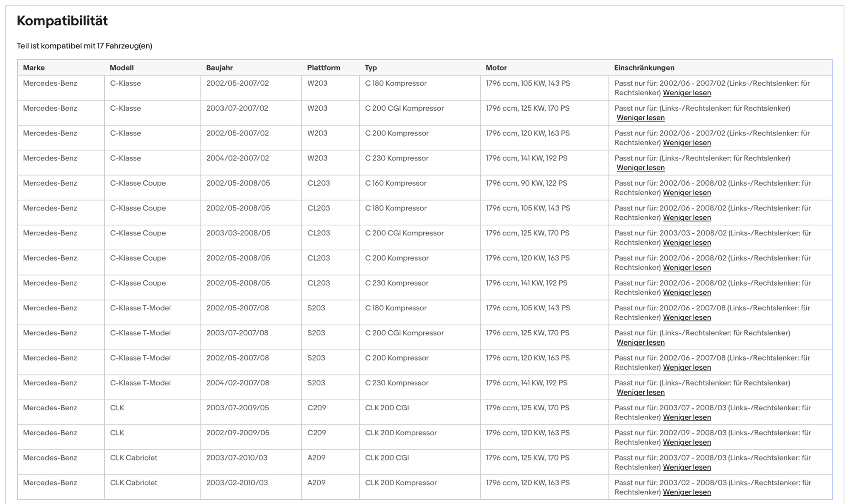Viewport: 849px width, 504px height.
Task: Collapse restrictions for C-Klasse C 180 Kompressor W203
Action: [x=687, y=93]
